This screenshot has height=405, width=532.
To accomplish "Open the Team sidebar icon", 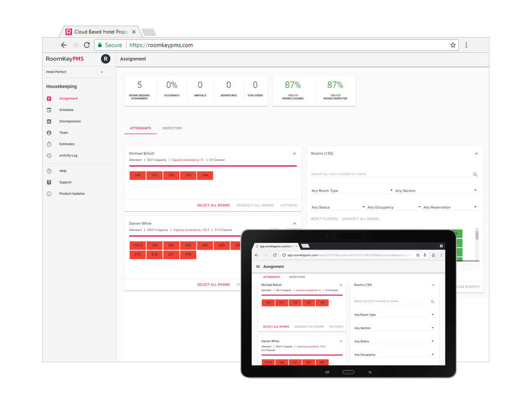I will [49, 133].
